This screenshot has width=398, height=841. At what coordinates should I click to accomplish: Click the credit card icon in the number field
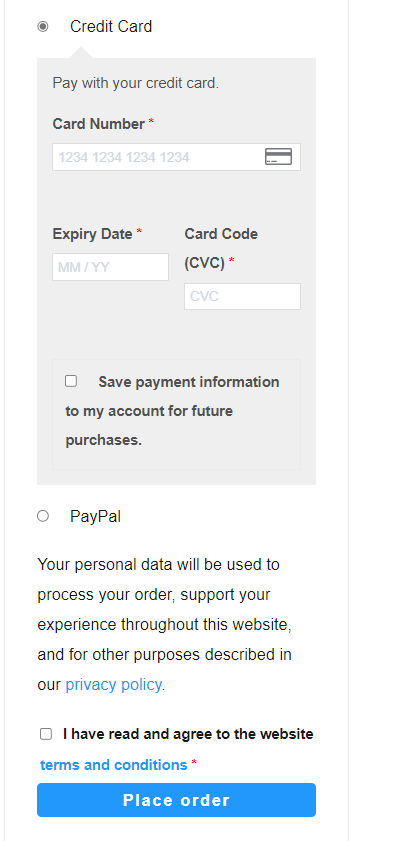tap(278, 157)
